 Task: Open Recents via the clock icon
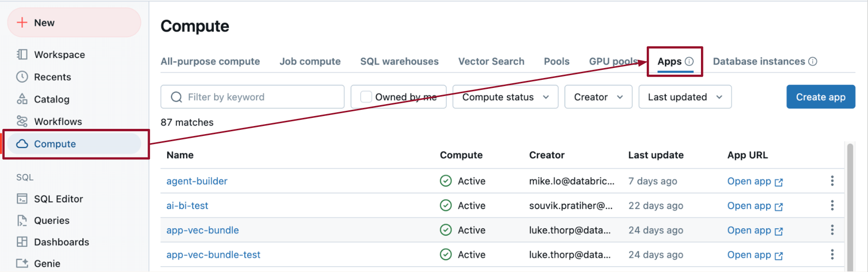22,77
